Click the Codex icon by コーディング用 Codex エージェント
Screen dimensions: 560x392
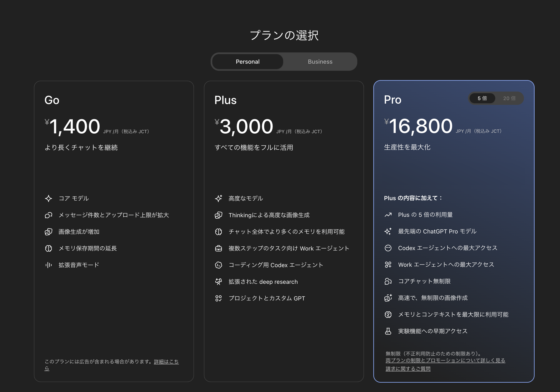point(219,265)
